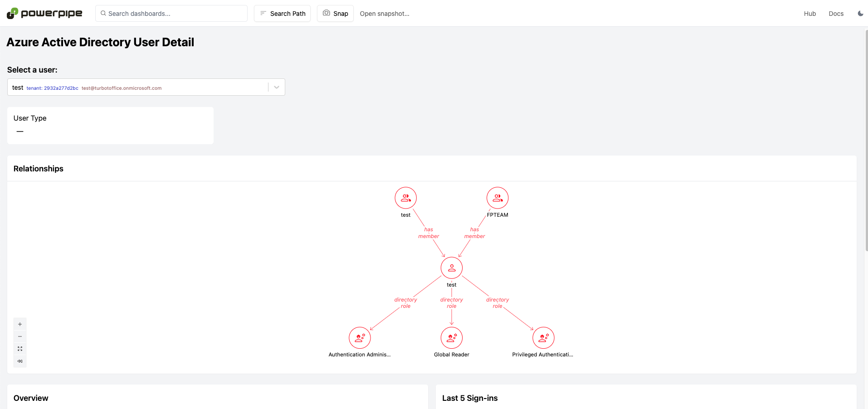Open the Hub link
The height and width of the screenshot is (409, 868).
click(x=810, y=14)
